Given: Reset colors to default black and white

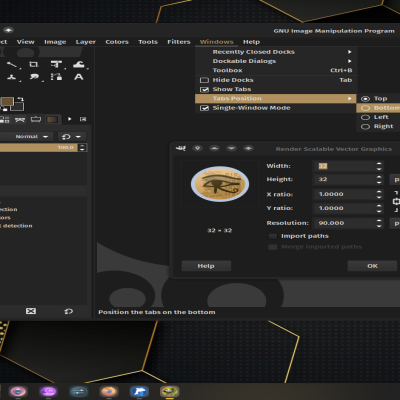Looking at the screenshot, I should point(5,109).
